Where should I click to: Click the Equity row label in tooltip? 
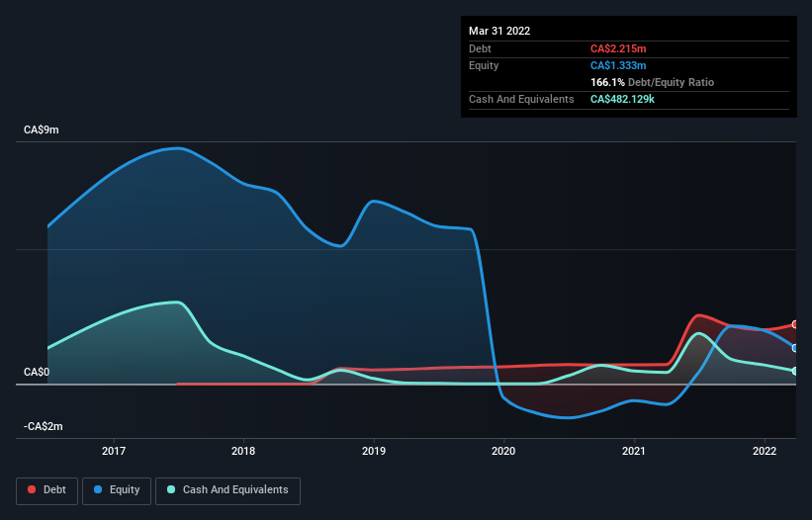484,65
